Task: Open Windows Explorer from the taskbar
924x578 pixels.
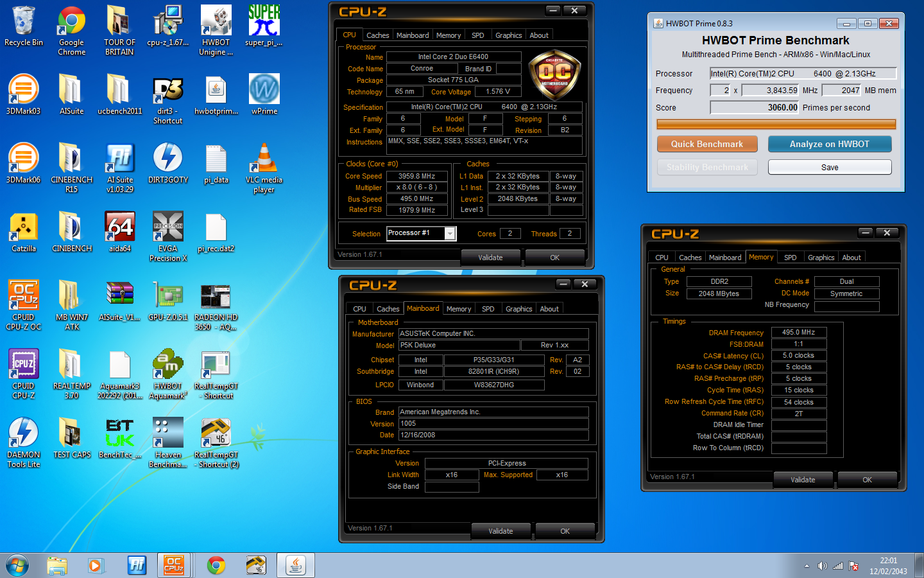Action: click(x=57, y=565)
